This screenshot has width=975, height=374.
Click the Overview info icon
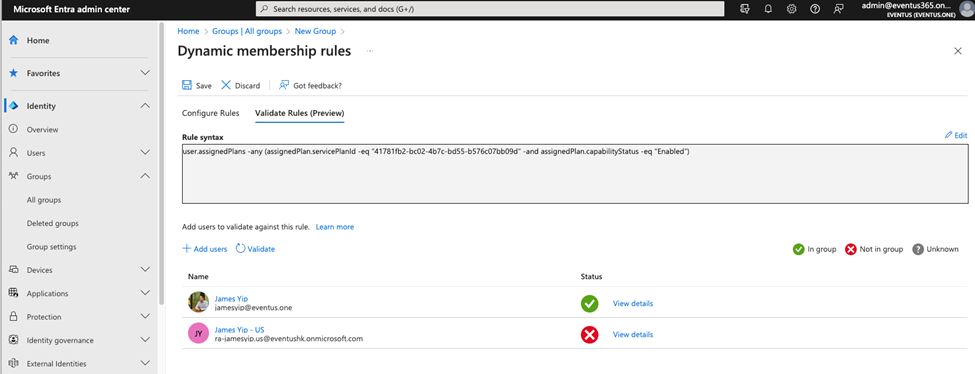(x=14, y=129)
